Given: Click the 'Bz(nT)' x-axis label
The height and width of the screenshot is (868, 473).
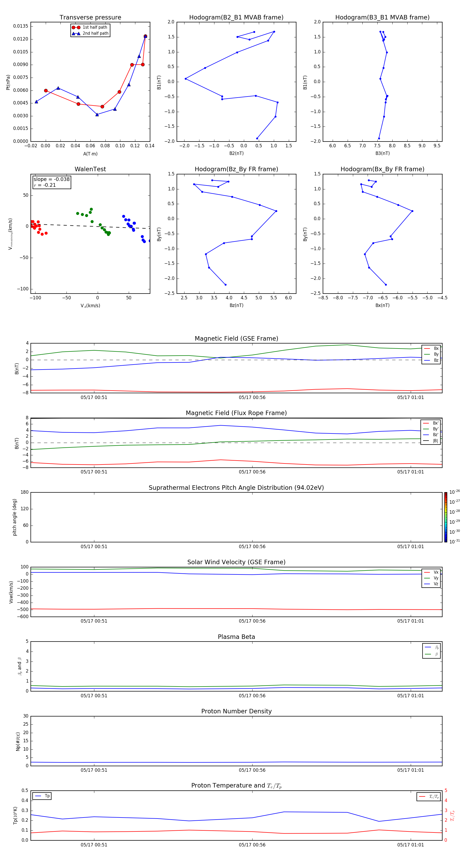Looking at the screenshot, I should pos(236,305).
